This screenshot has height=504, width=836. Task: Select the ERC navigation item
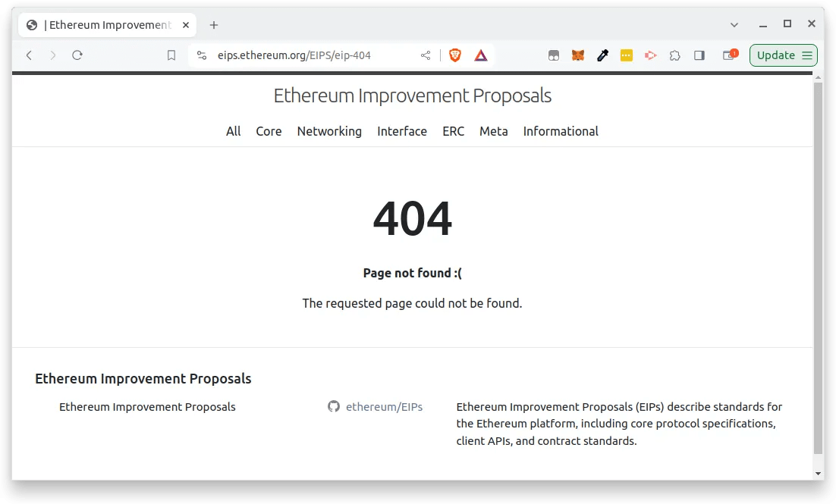tap(453, 131)
